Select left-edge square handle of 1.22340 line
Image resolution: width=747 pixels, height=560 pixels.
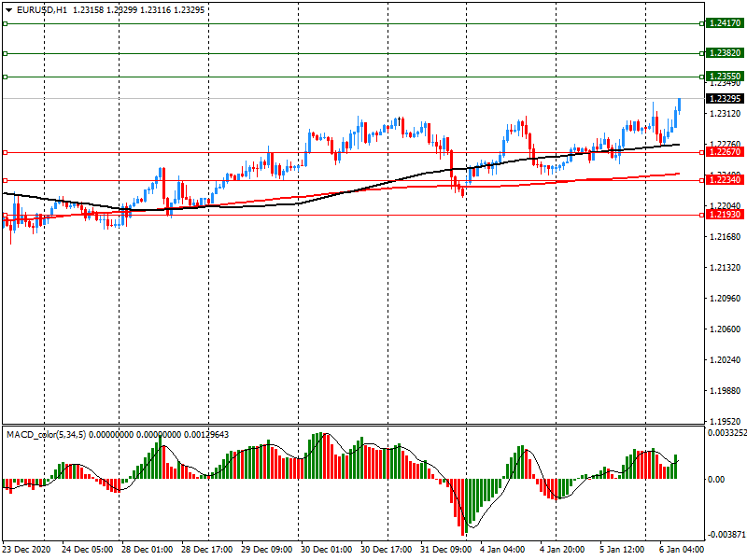pyautogui.click(x=5, y=180)
